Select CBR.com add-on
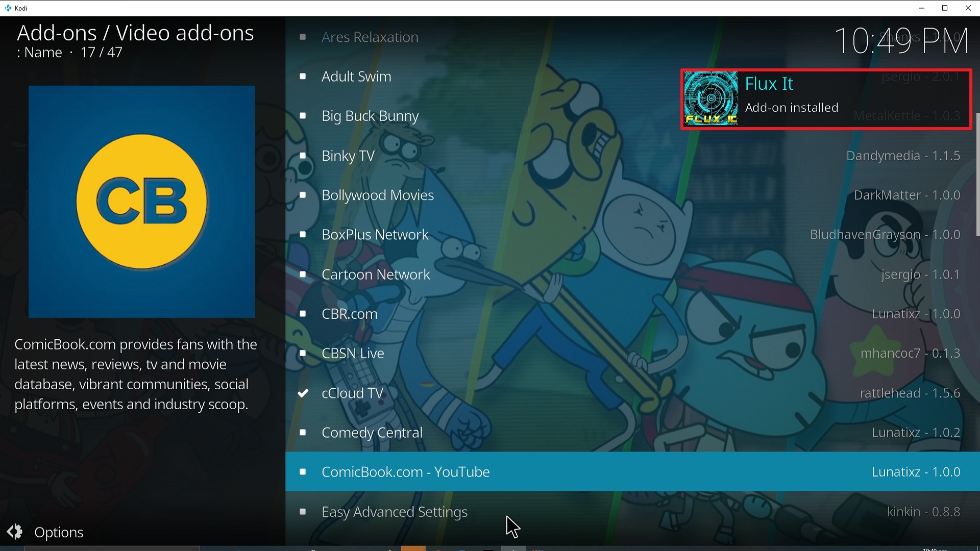Screen dimensions: 980x551 (632, 314)
